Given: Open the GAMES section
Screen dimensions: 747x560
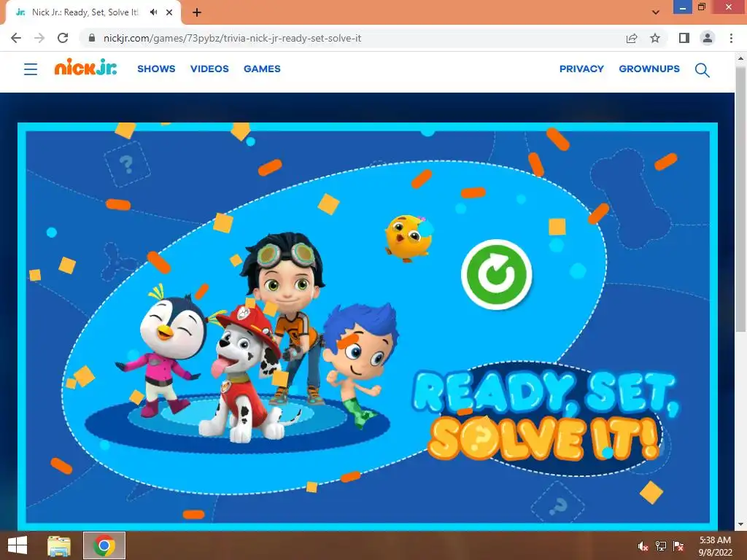Looking at the screenshot, I should 262,69.
